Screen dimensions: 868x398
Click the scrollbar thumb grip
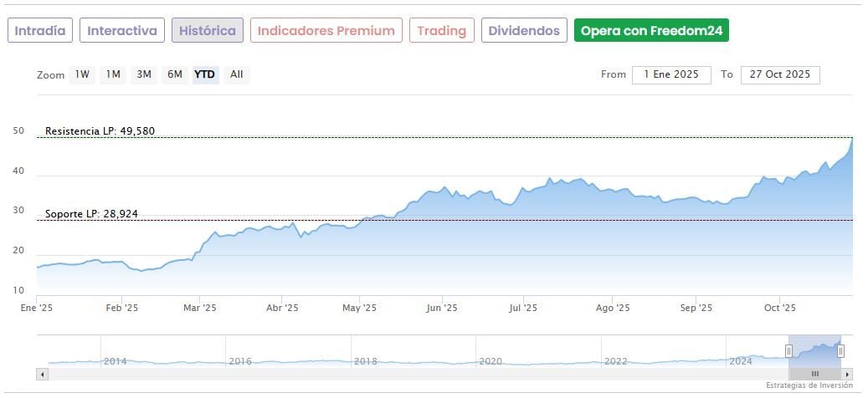click(x=814, y=374)
